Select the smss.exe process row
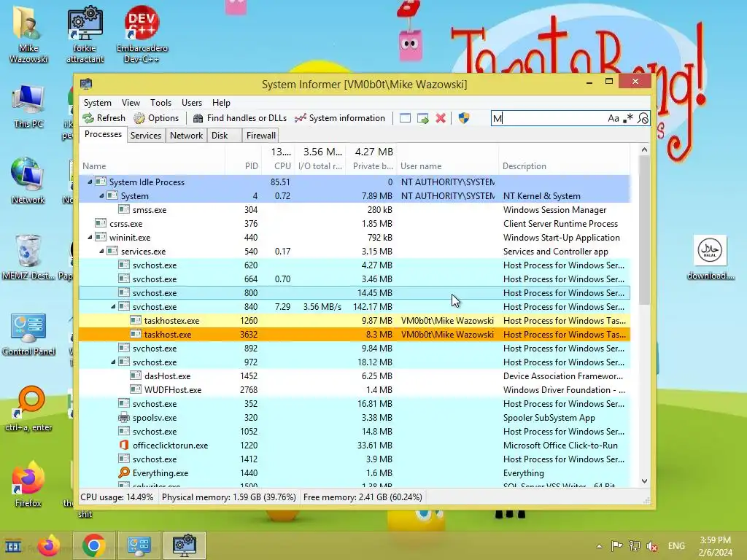 pyautogui.click(x=355, y=209)
